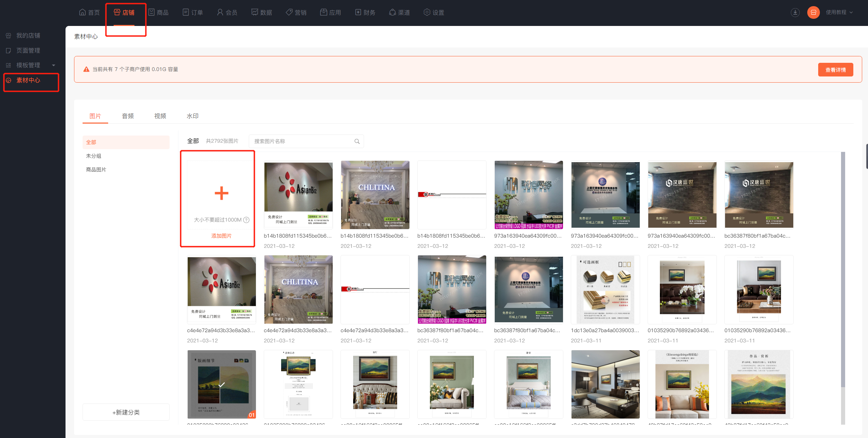Open the 使用教程 dropdown

click(x=839, y=12)
